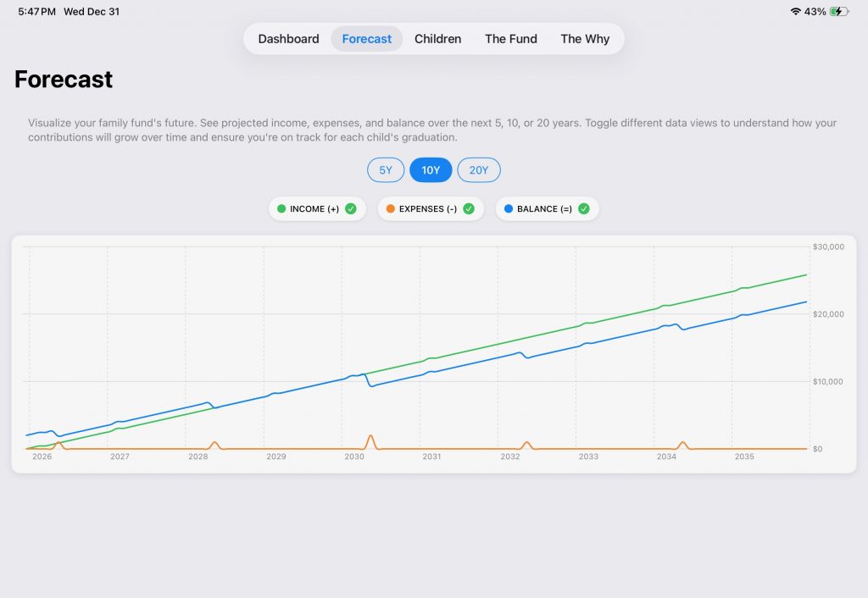Click the Balance green checkmark icon
This screenshot has height=598, width=868.
coord(583,209)
